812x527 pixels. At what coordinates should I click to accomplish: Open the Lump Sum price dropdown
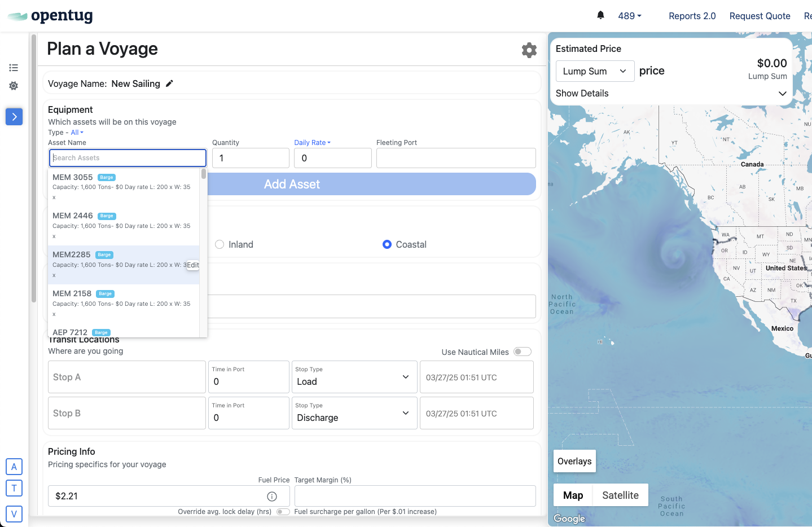pos(595,71)
